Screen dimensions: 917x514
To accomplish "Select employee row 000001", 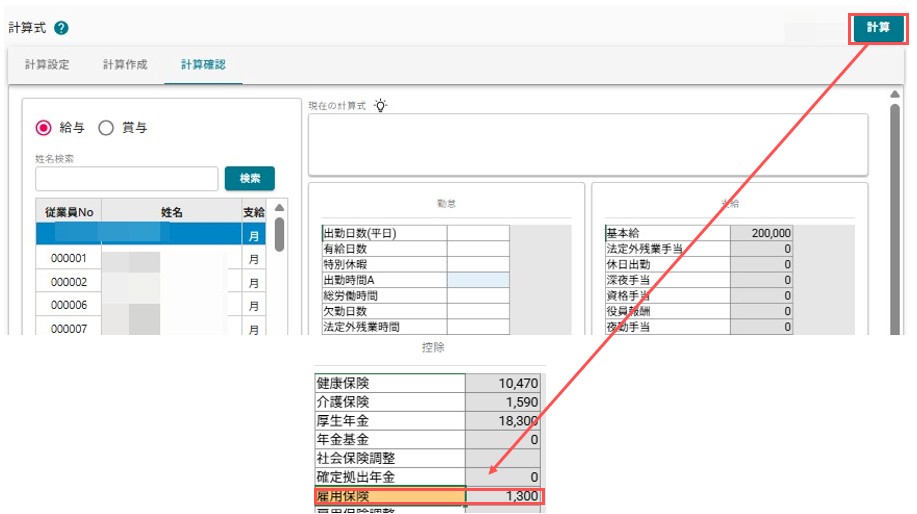I will click(151, 258).
